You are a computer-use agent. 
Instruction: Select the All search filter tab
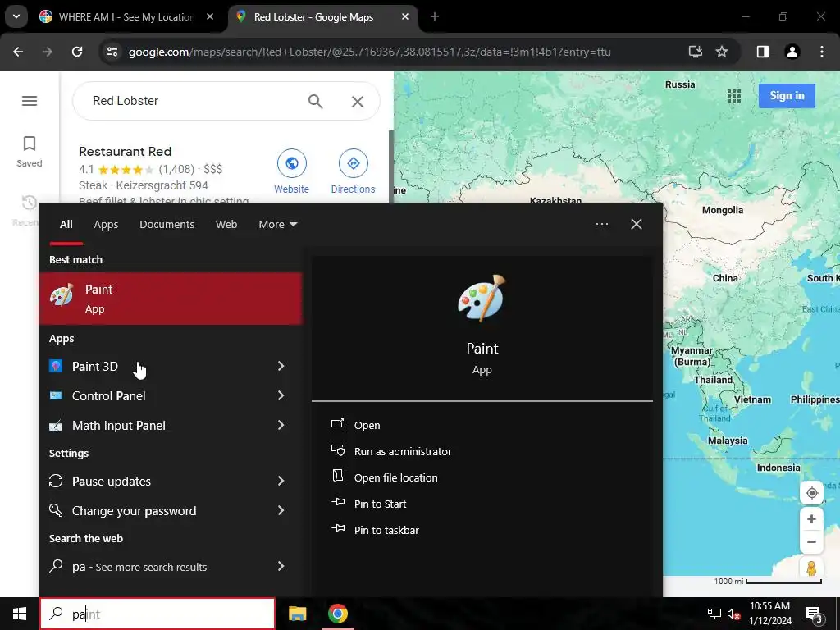(66, 225)
